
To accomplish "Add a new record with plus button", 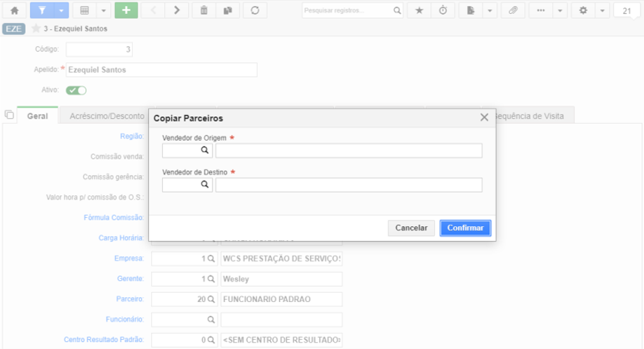I will tap(126, 11).
